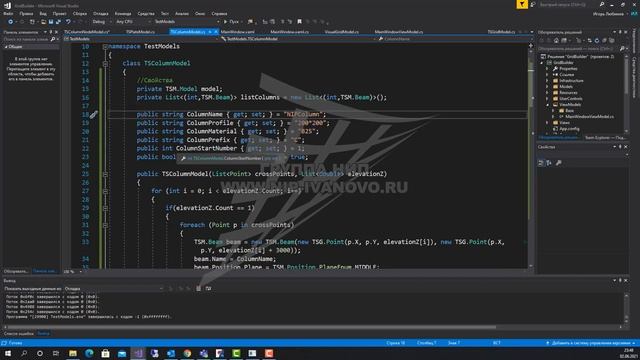Screen dimensions: 640x360
Task: Switch to TSPlateModel.cs tab
Action: coord(140,31)
